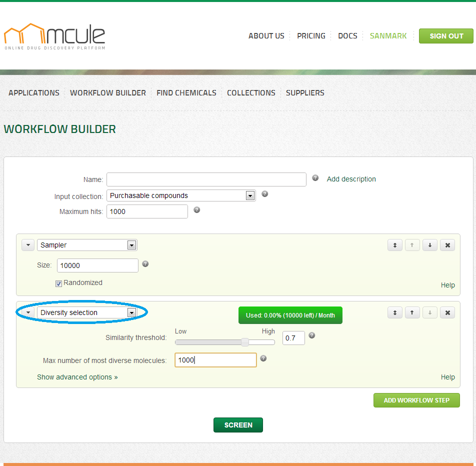Toggle the Randomized checkbox
Viewport: 476px width, 466px height.
pos(58,283)
